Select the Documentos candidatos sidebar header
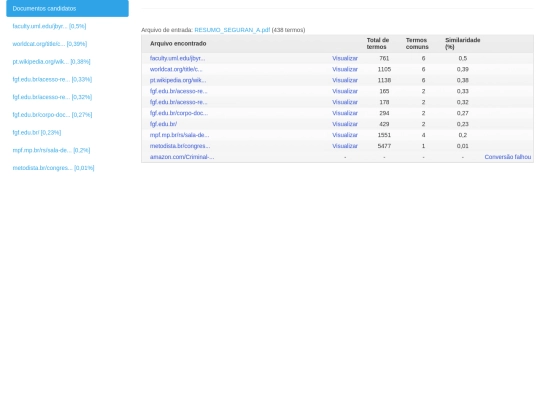This screenshot has width=540, height=405. (68, 8)
